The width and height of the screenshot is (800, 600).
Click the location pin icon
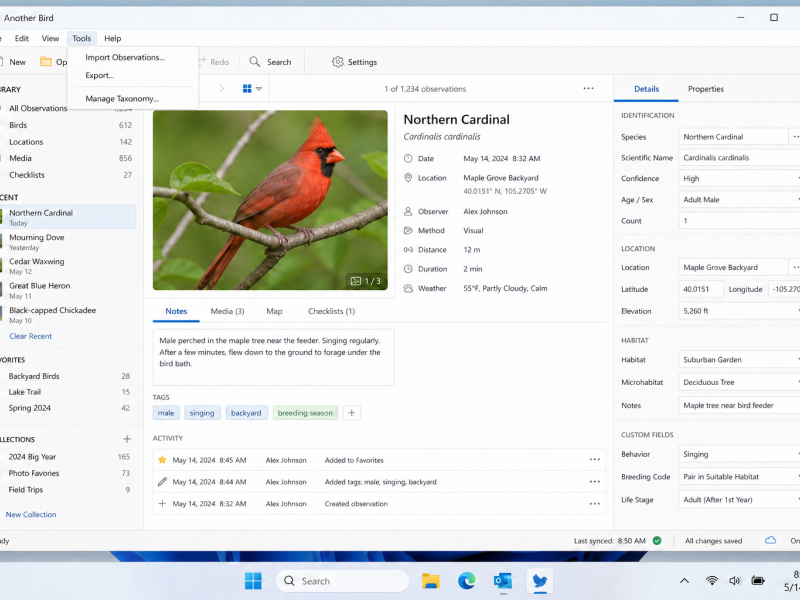tap(408, 178)
